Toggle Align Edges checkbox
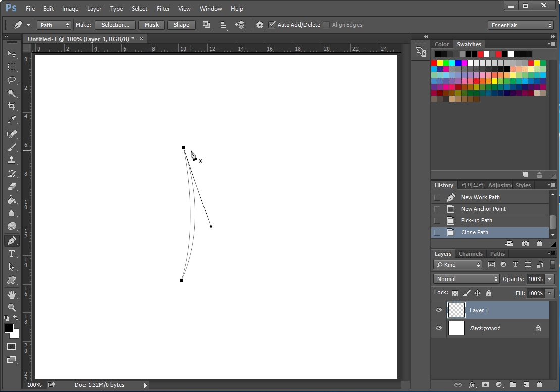Screen dimensions: 560x392 (326, 25)
